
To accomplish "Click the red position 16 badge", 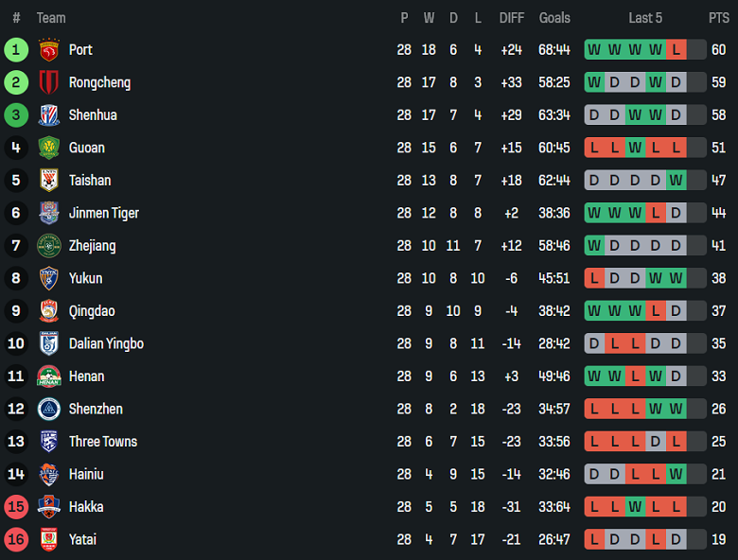I will pos(16,540).
